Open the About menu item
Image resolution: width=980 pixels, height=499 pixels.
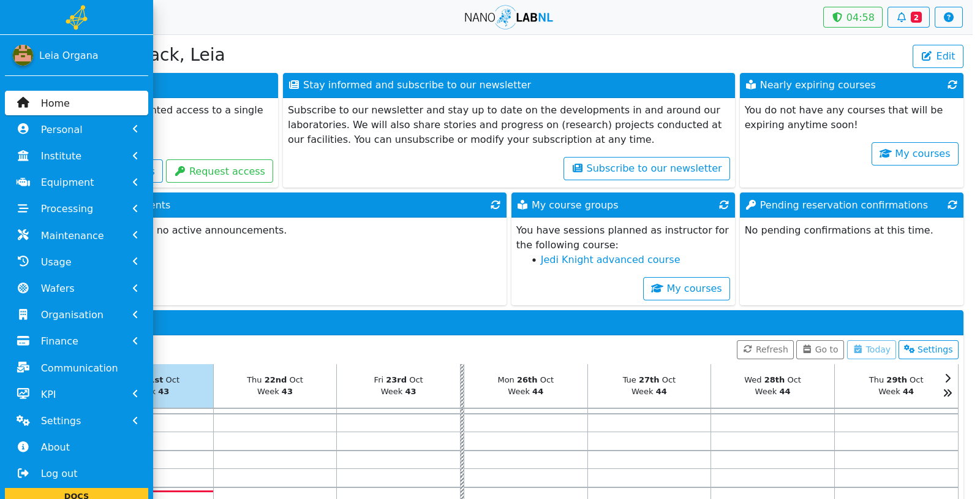point(77,447)
